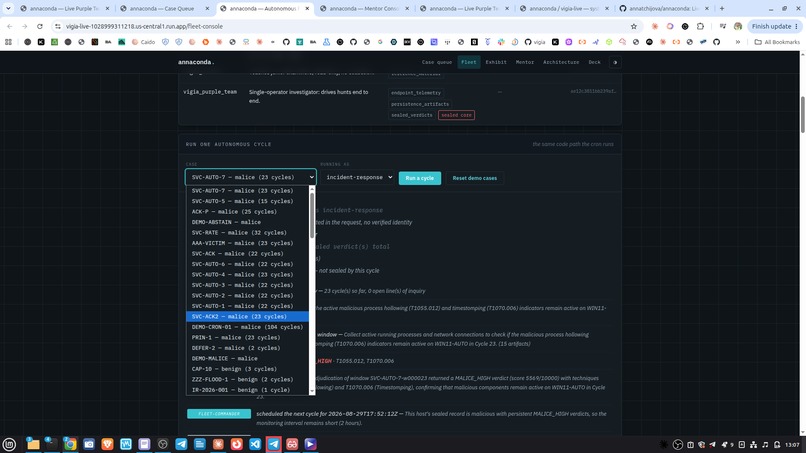Viewport: 806px width, 453px height.
Task: View site information icon in the address bar
Action: click(x=58, y=26)
